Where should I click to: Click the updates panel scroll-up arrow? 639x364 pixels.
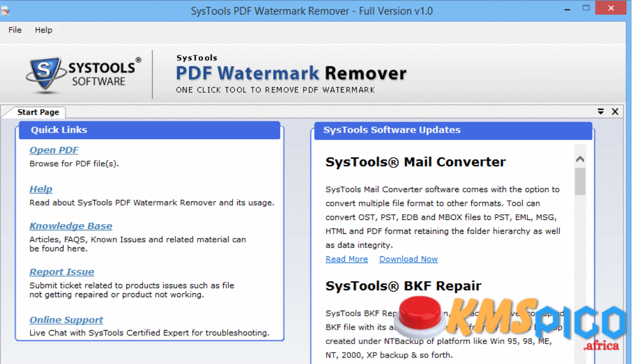[x=580, y=160]
